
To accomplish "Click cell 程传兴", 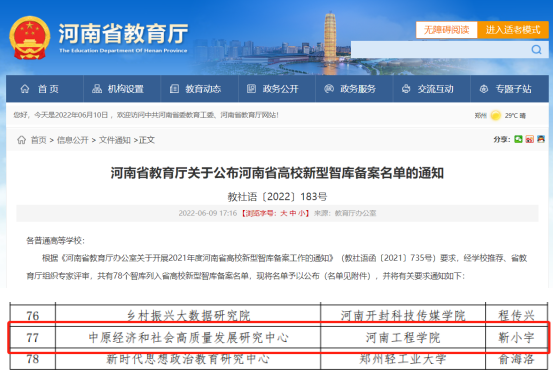I will tap(516, 316).
